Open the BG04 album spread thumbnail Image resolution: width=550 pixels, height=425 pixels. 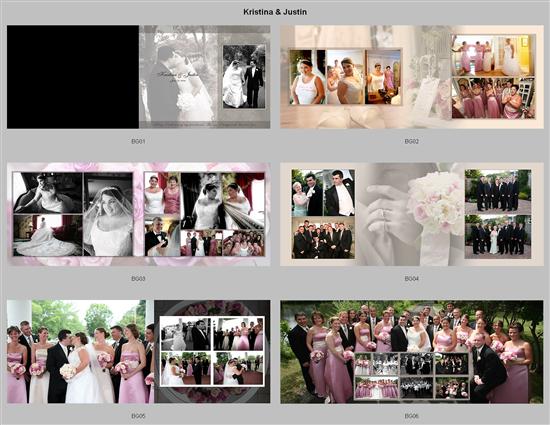[x=412, y=214]
